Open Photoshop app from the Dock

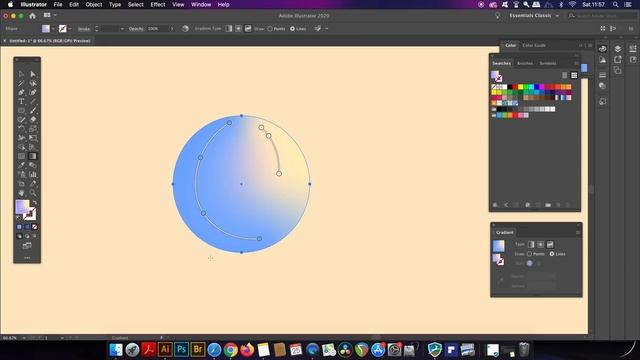[181, 349]
